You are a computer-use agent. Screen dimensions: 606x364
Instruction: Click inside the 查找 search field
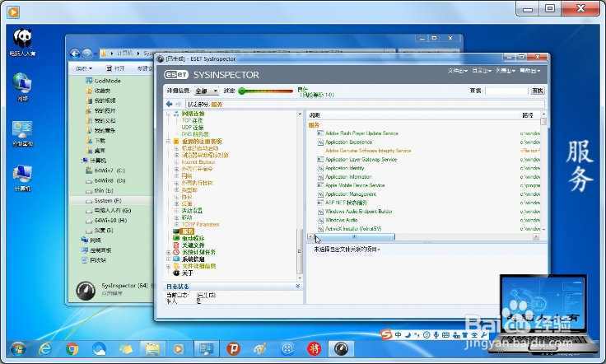coord(506,91)
